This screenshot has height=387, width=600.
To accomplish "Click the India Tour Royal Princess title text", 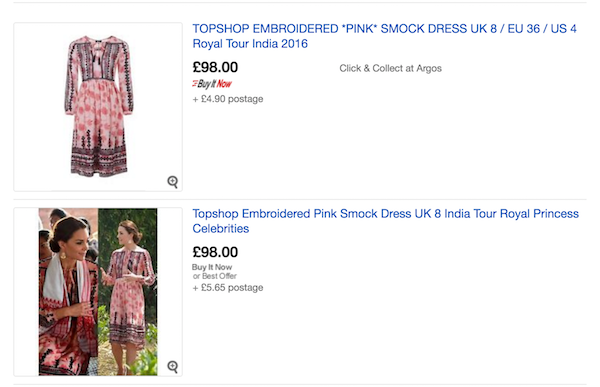I will coord(511,214).
